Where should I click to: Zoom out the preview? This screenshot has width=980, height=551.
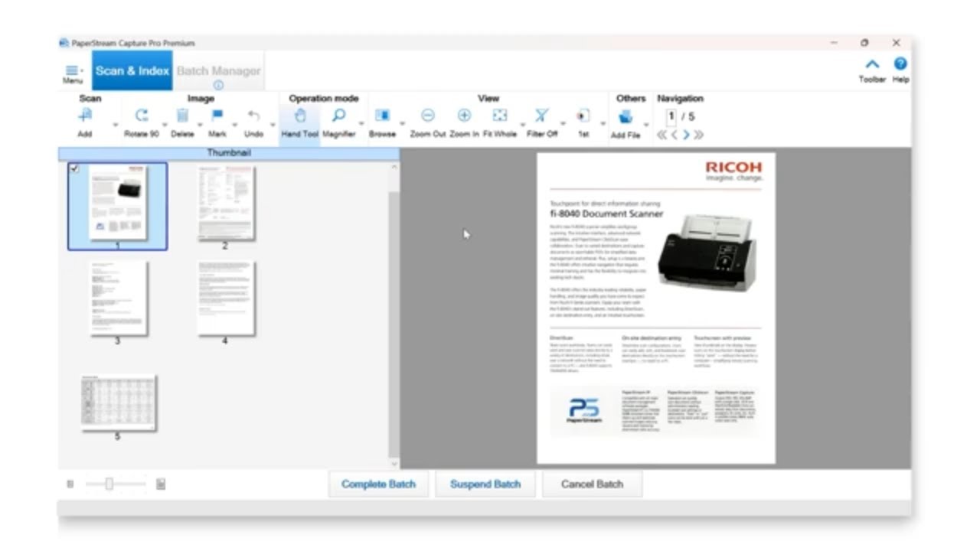[428, 116]
